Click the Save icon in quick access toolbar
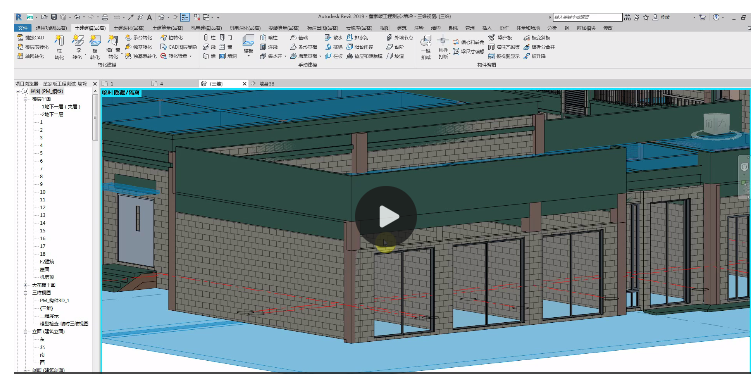This screenshot has width=751, height=374. click(54, 17)
